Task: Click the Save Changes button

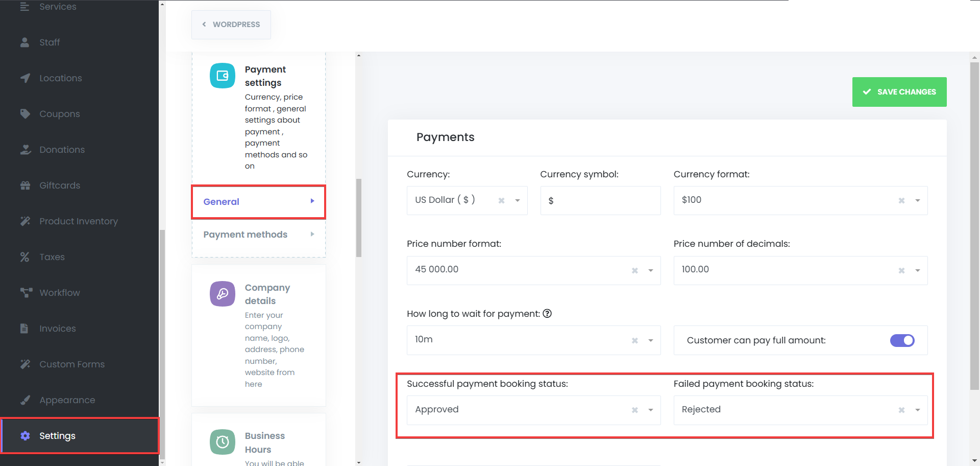Action: coord(899,92)
